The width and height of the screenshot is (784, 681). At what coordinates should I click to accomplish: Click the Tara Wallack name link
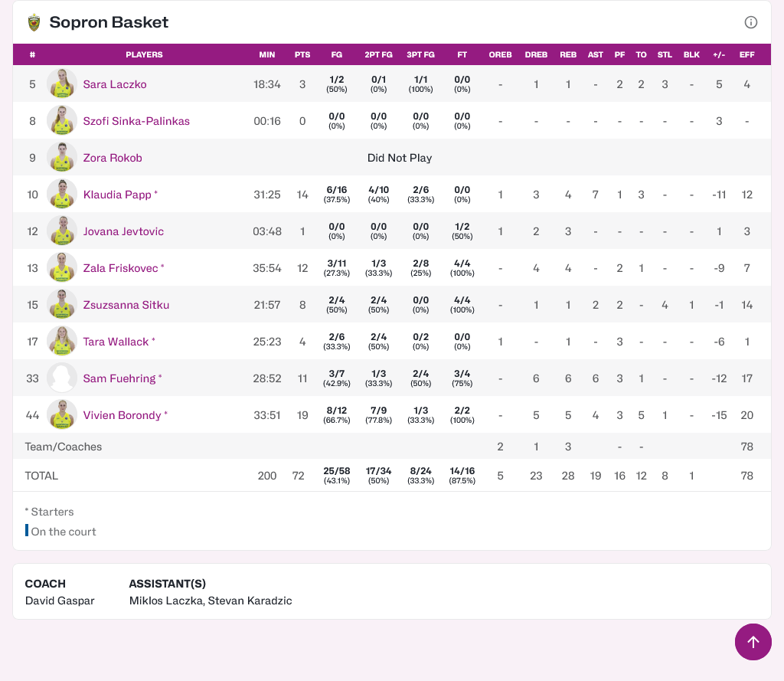[x=116, y=342]
